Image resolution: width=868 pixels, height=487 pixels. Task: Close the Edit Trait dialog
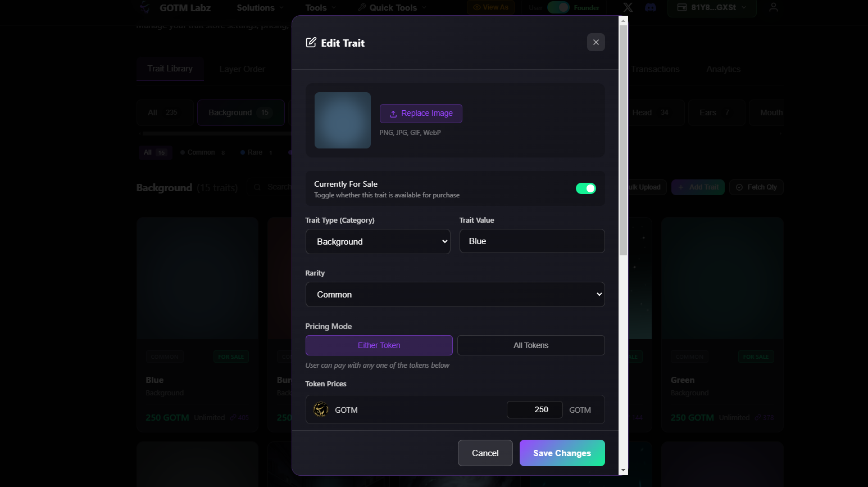(x=596, y=42)
